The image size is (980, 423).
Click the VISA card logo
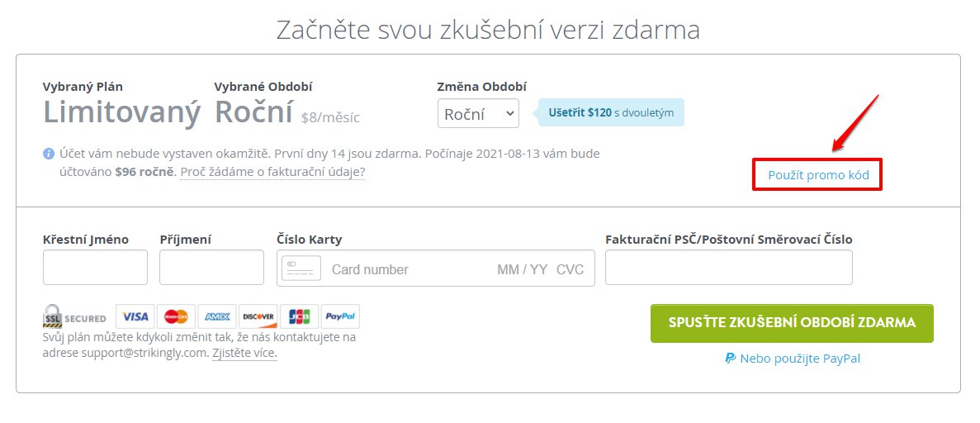tap(135, 316)
